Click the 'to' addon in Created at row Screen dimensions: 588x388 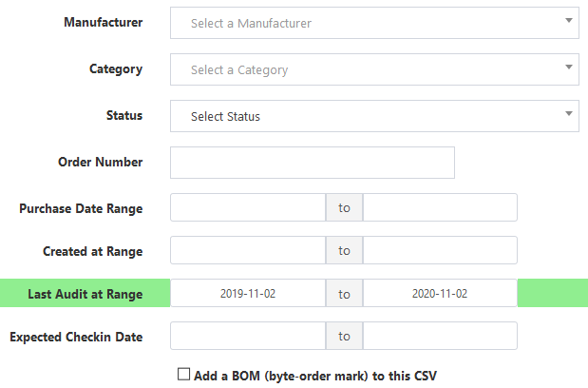(x=344, y=250)
